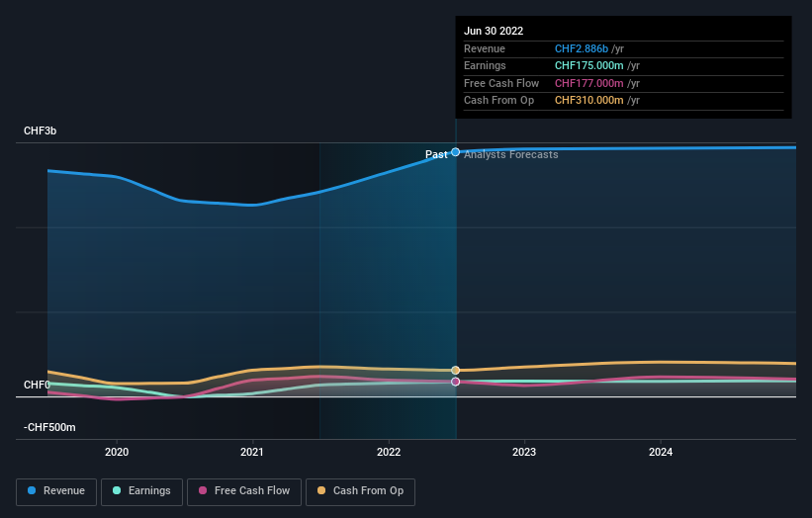Click the CHF177.000m free cash flow value
The height and width of the screenshot is (518, 812).
pos(588,83)
